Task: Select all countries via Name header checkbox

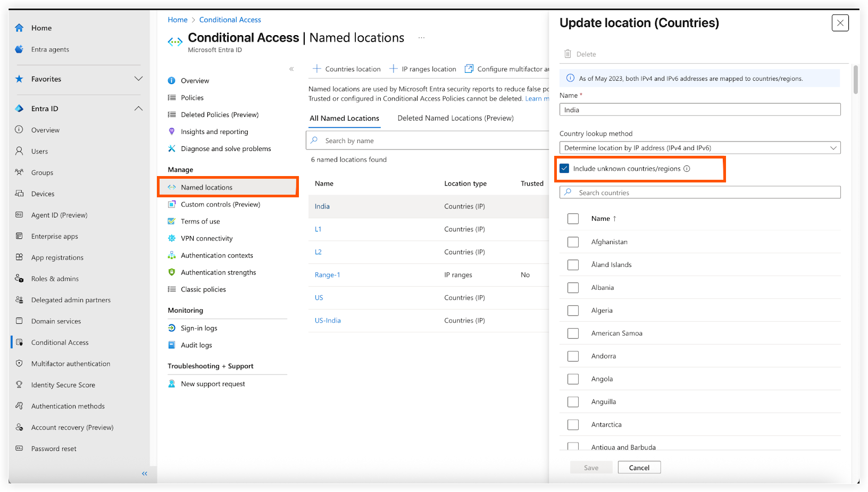Action: click(x=573, y=219)
